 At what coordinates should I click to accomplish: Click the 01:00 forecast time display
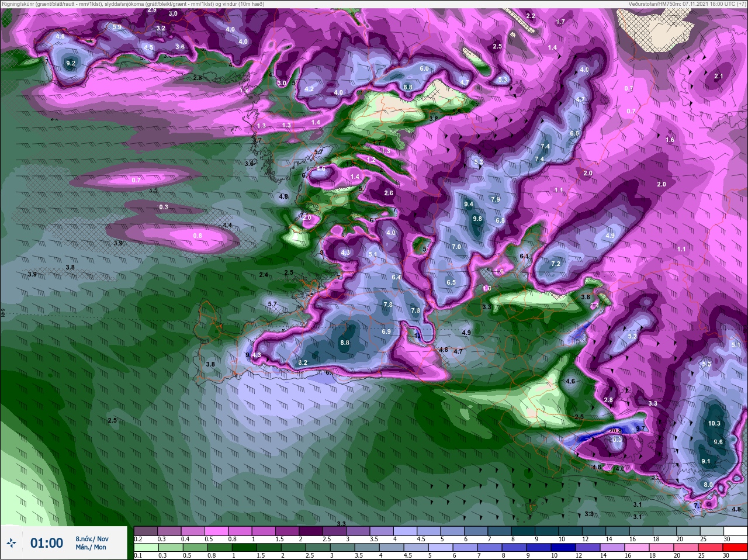point(47,543)
